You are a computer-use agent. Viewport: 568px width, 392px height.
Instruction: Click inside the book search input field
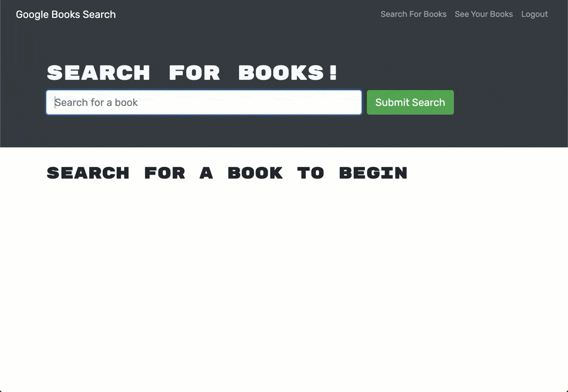point(203,102)
